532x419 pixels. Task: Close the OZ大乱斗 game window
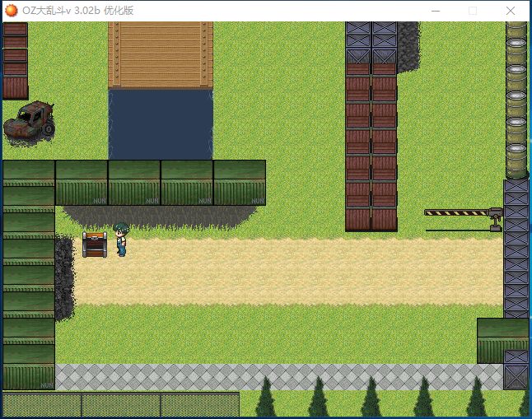point(511,11)
